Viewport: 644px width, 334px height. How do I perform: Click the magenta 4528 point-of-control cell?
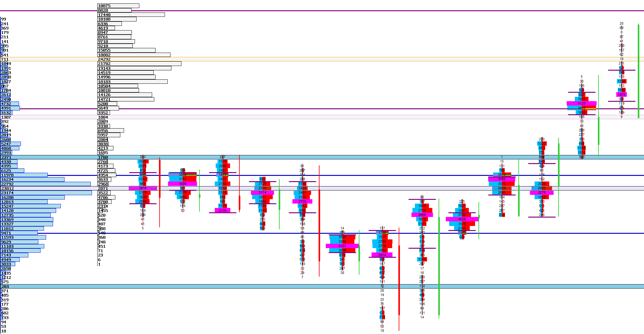pyautogui.click(x=462, y=219)
